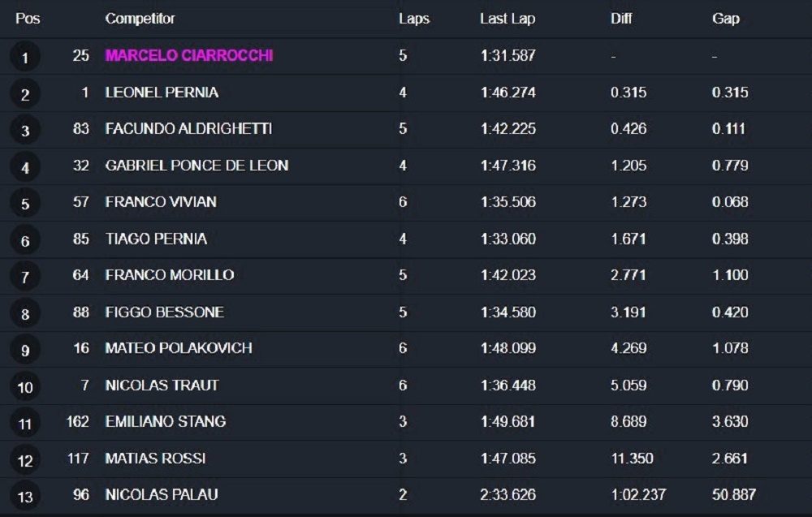Sort by the Competitor column header
Image resolution: width=812 pixels, height=517 pixels.
(140, 19)
